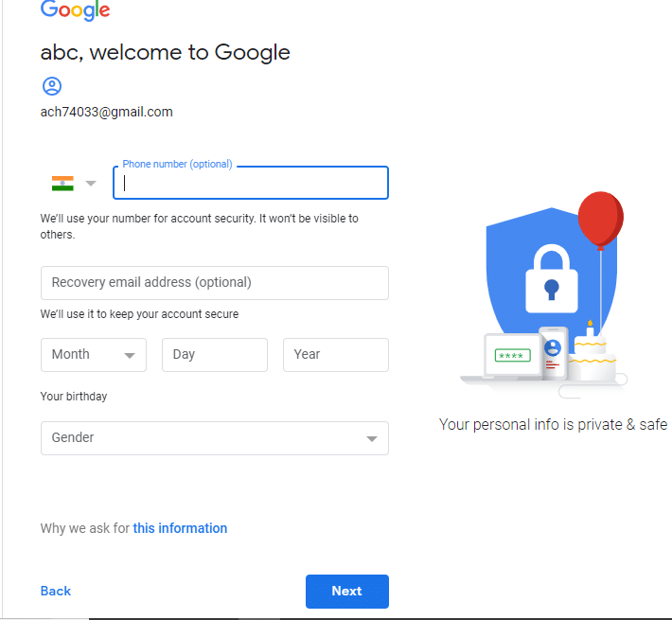Screen dimensions: 672x620
Task: Click the Google logo
Action: (x=75, y=11)
